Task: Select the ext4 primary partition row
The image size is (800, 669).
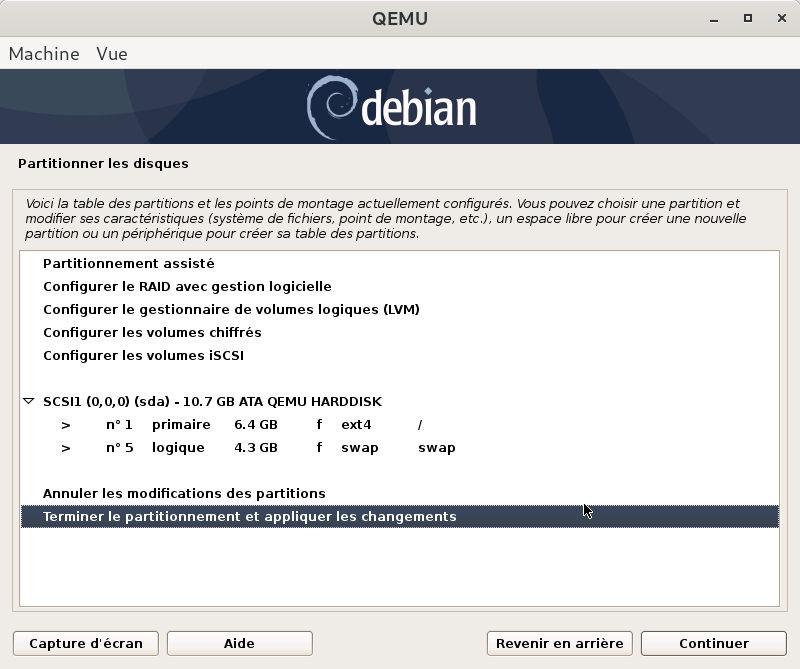Action: [x=260, y=425]
